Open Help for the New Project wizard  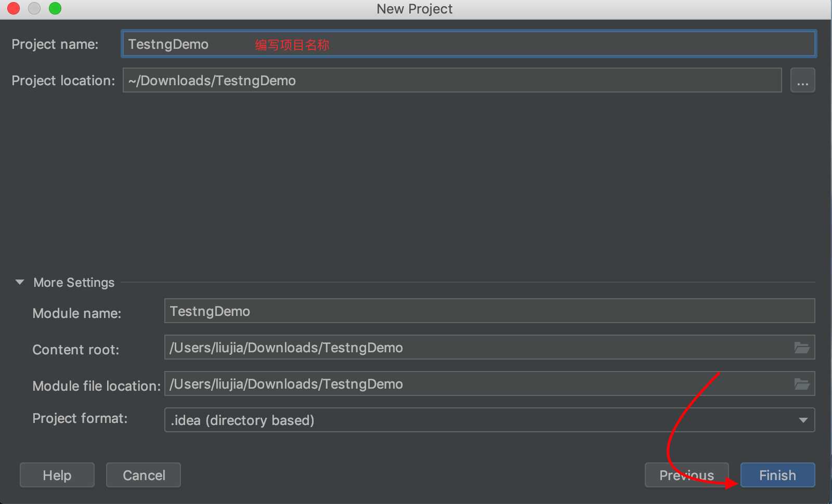57,475
